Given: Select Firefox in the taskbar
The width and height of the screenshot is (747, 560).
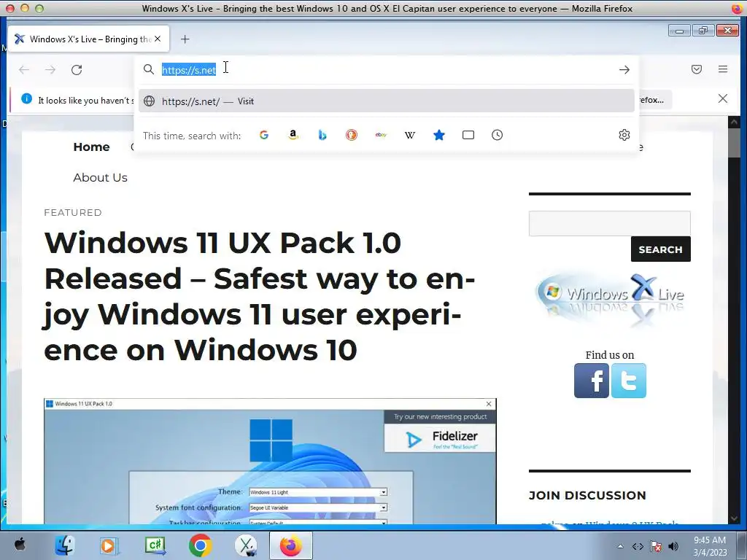Looking at the screenshot, I should 291,545.
